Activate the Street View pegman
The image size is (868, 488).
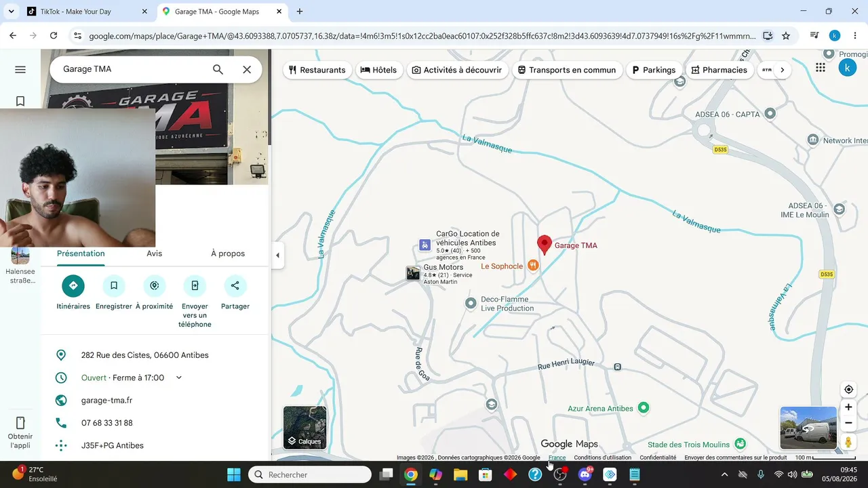[848, 442]
